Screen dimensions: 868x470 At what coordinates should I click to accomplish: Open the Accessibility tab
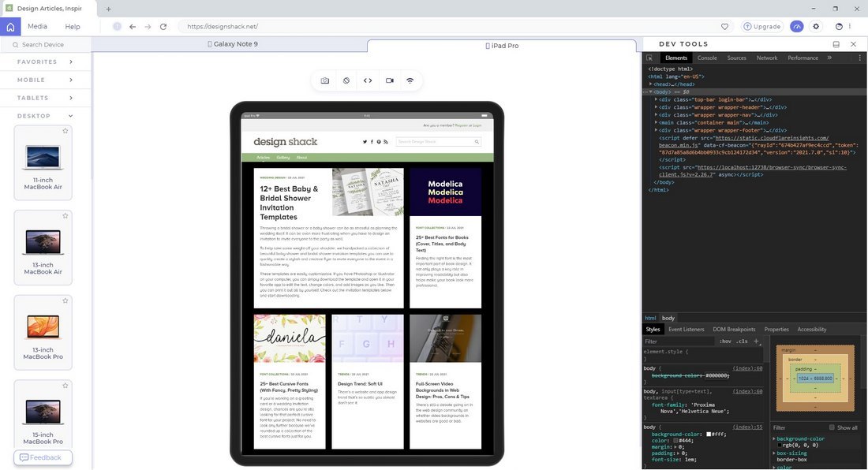tap(811, 330)
